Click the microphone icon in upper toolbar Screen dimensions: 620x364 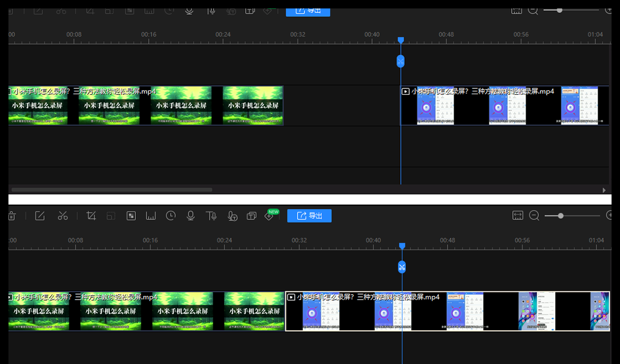[189, 11]
